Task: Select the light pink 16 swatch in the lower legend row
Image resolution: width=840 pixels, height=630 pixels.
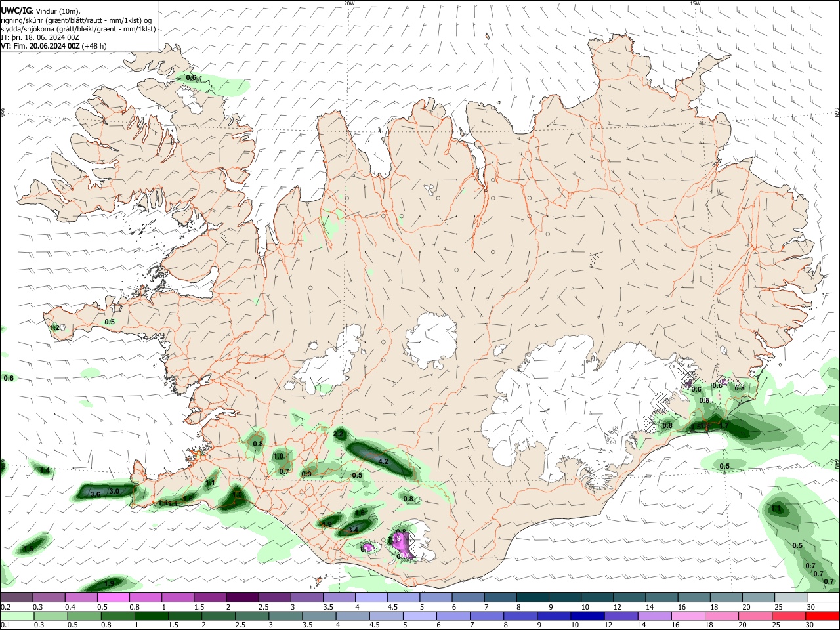Action: pyautogui.click(x=688, y=616)
